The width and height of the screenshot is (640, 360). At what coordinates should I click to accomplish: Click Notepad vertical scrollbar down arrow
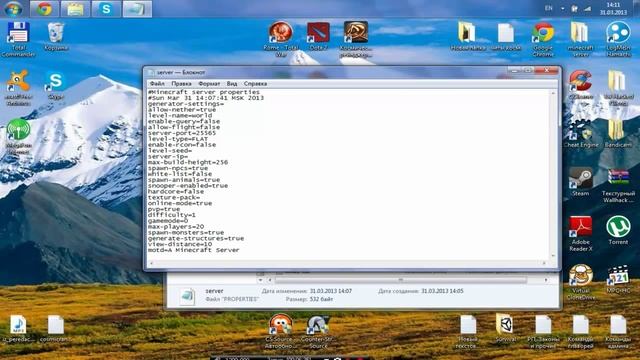[553, 256]
